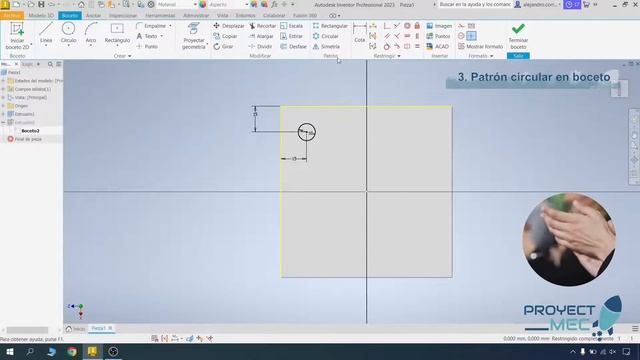Viewport: 640px width, 360px height.
Task: Select the Círculo drawing tool
Action: (68, 33)
